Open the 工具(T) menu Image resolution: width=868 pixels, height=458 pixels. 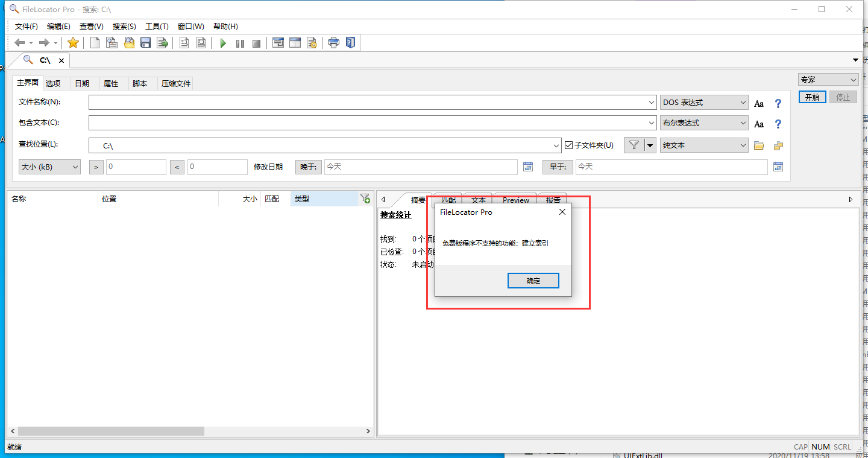(x=157, y=27)
